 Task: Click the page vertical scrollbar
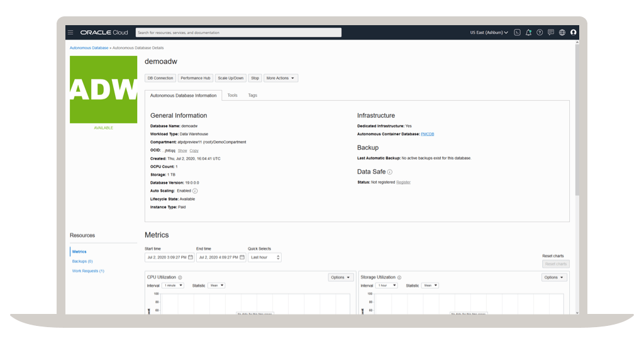click(x=577, y=119)
